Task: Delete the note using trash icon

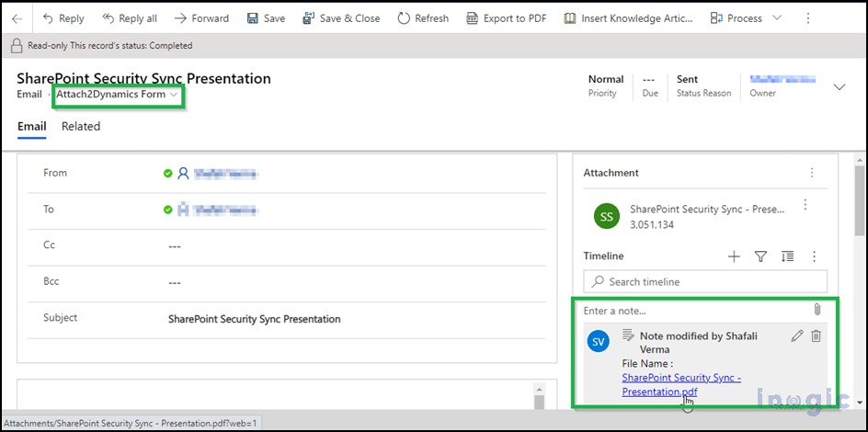Action: pyautogui.click(x=816, y=336)
